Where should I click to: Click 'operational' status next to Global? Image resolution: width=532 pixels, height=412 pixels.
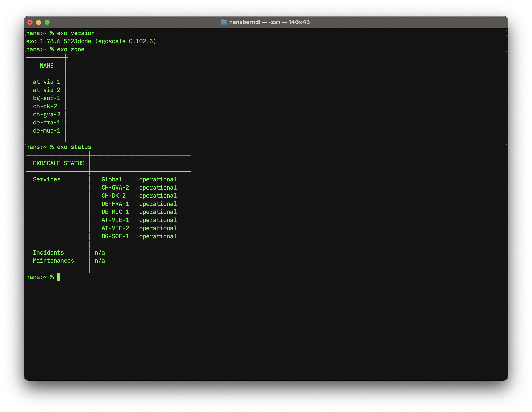pyautogui.click(x=158, y=179)
